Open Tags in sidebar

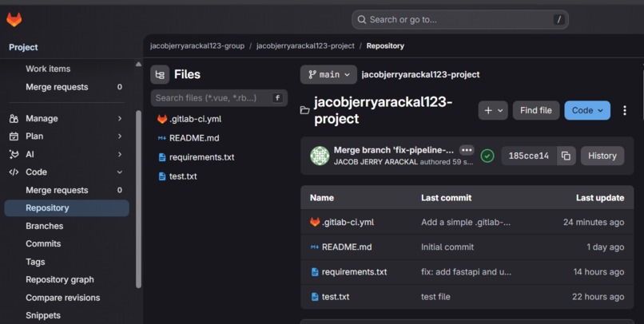point(35,262)
